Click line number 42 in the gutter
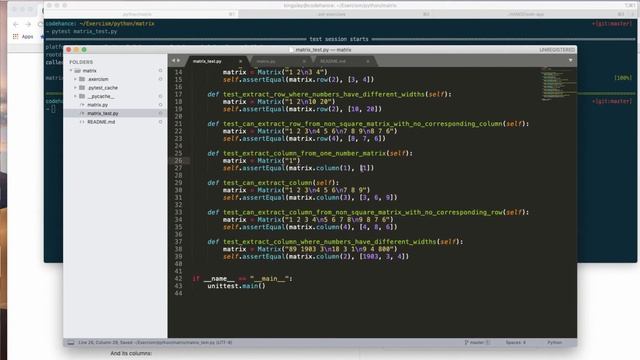Viewport: 640px width, 360px height. coord(178,279)
